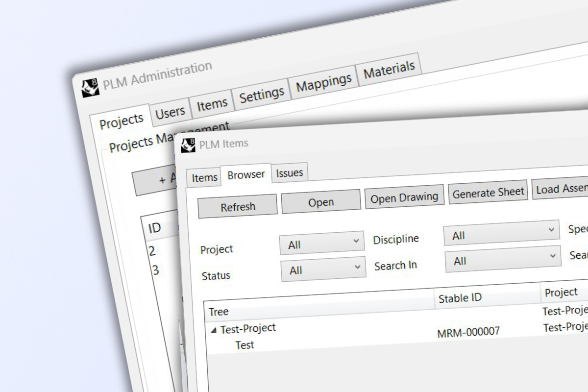Click the Stable ID column header
Screen dimensions: 588x392
(x=460, y=298)
